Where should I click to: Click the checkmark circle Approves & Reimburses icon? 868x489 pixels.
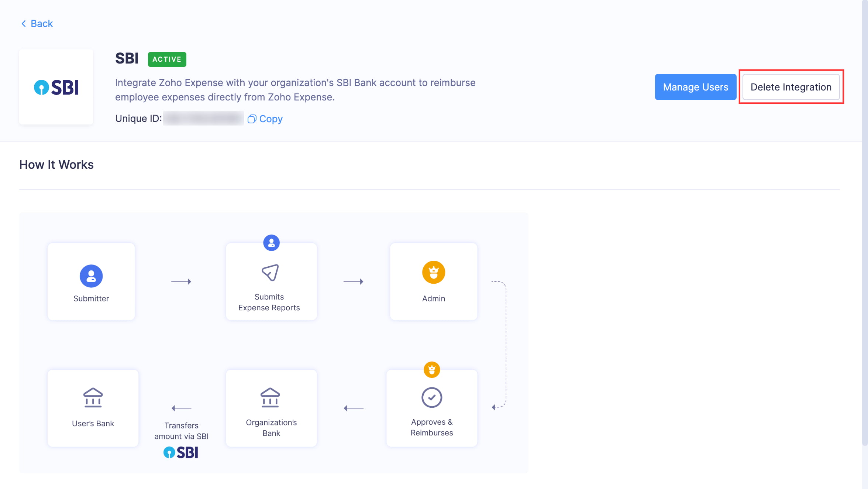tap(432, 397)
